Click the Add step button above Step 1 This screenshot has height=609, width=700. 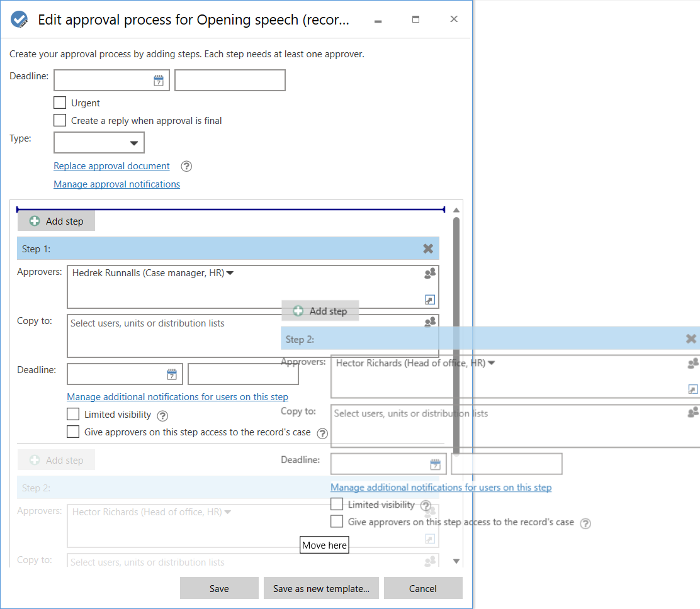55,221
